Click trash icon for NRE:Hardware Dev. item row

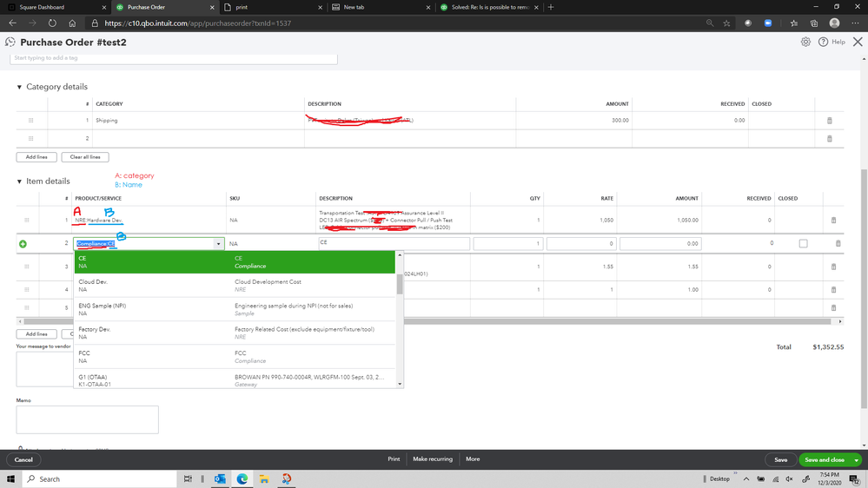pyautogui.click(x=833, y=221)
